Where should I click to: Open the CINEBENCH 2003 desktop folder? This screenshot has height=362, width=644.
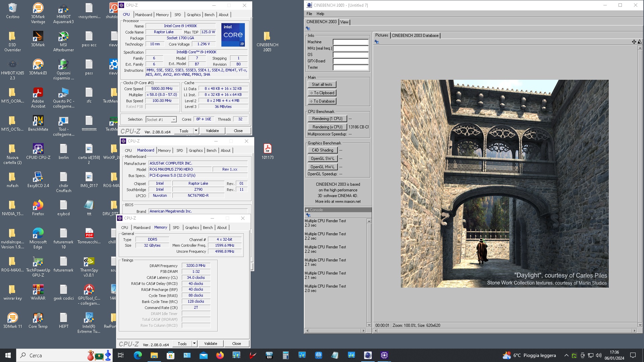(267, 42)
